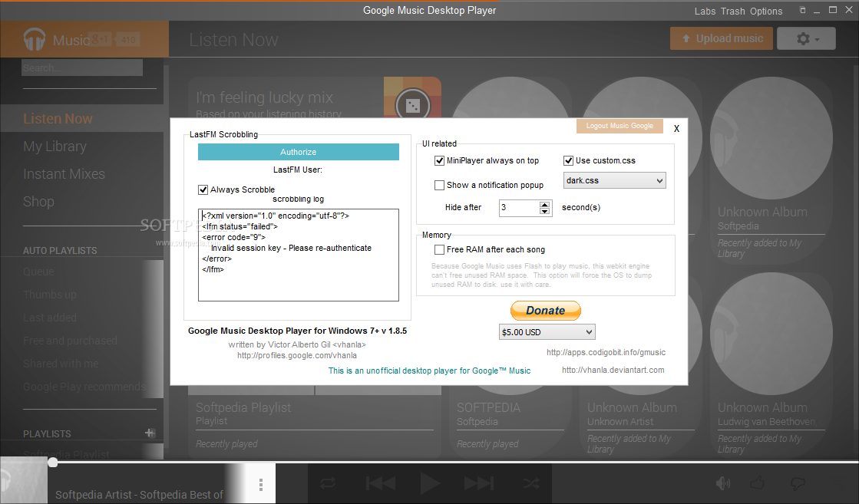
Task: Add a new playlist with plus icon
Action: (x=150, y=433)
